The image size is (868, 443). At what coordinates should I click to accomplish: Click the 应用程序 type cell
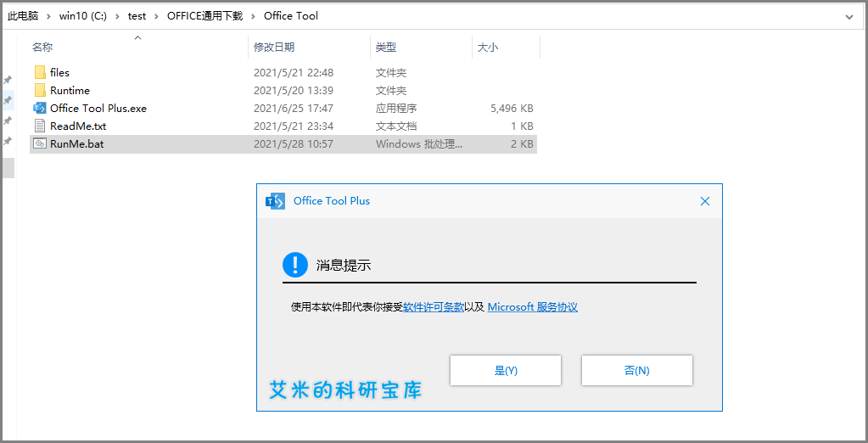(396, 109)
